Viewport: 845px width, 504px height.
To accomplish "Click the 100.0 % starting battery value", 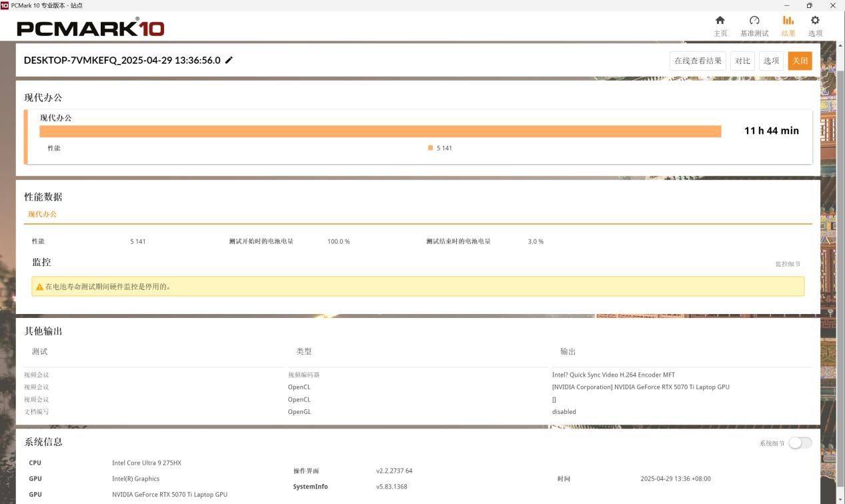I will 339,241.
